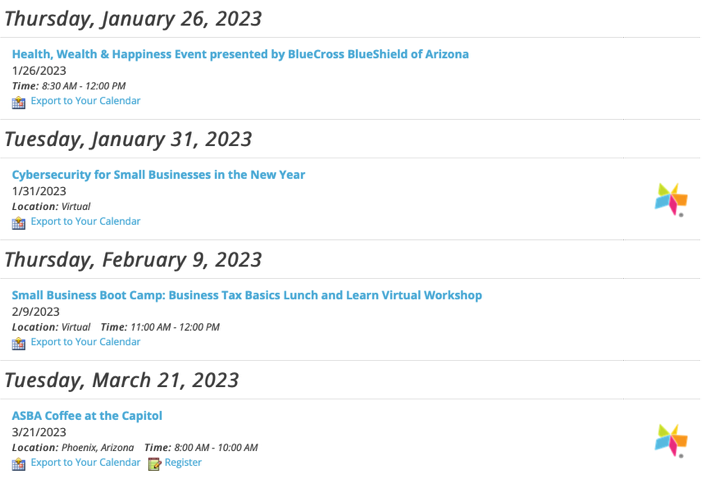The image size is (706, 479).
Task: Click calendar icon under Small Business Boot Camp
Action: point(18,344)
